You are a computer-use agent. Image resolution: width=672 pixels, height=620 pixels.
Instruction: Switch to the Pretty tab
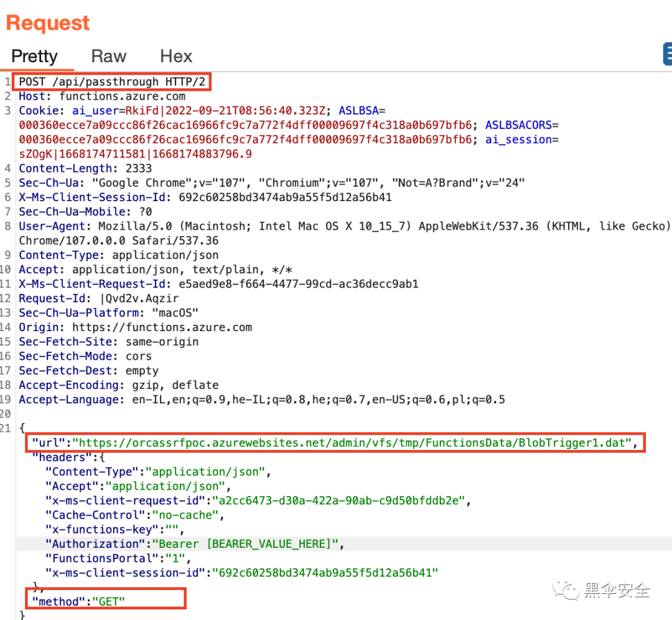pos(34,57)
